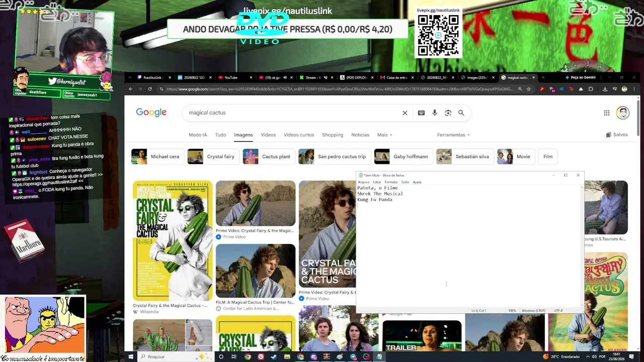Open Notepad's Editar menu

point(377,182)
